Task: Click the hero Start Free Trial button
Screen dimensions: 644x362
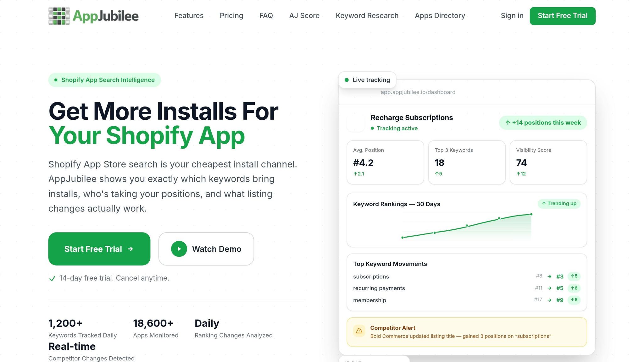Action: [x=99, y=249]
